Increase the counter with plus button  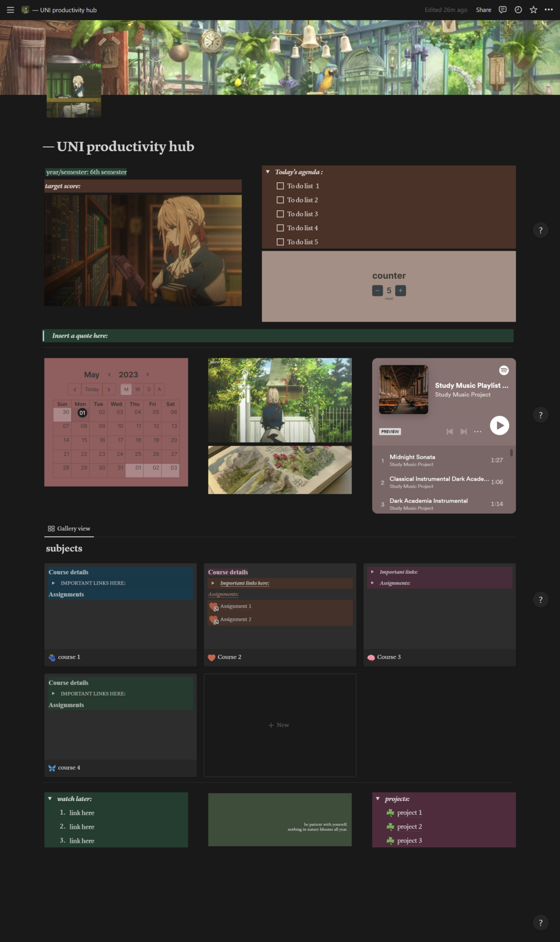point(401,290)
